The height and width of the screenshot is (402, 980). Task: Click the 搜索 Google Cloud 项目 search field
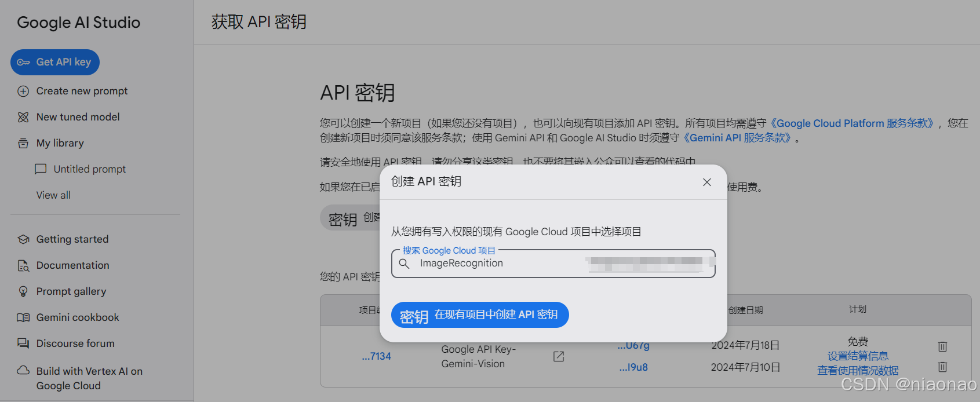[553, 264]
